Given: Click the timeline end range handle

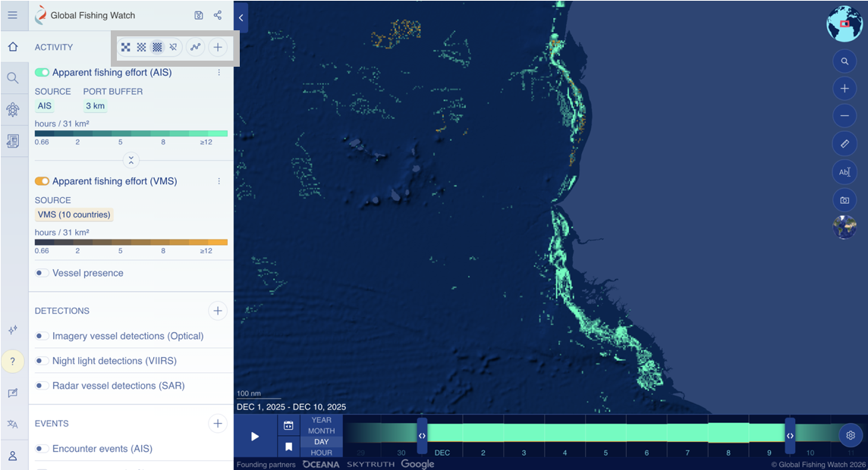Looking at the screenshot, I should (x=790, y=436).
